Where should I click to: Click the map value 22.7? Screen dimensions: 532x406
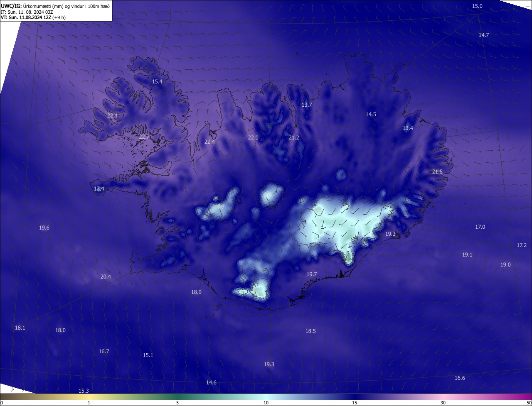144,137
